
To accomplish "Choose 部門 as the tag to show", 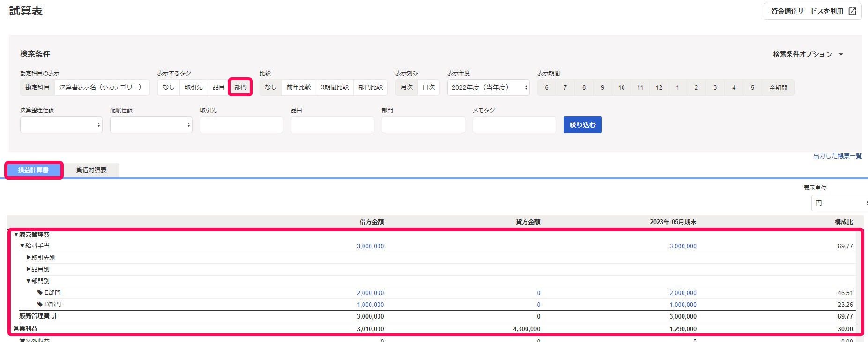I will pos(240,87).
